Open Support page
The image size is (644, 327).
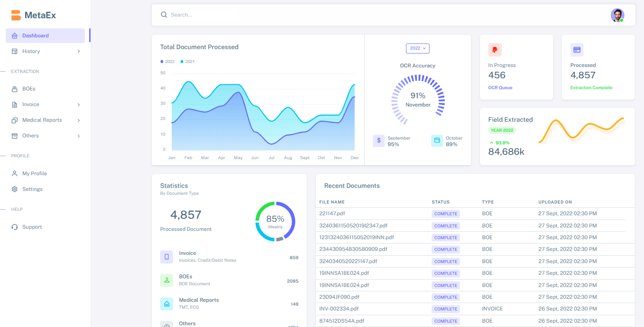45,227
